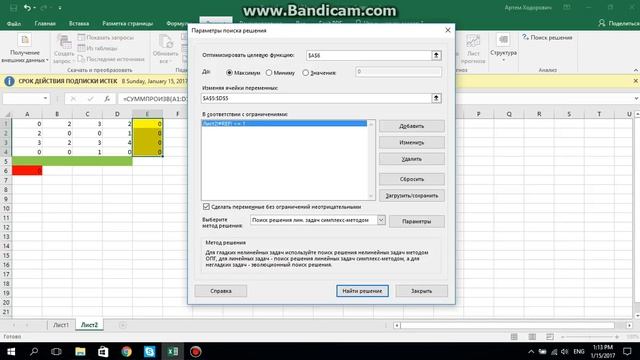This screenshot has height=360, width=640.
Task: Click the Справка button
Action: tap(221, 291)
